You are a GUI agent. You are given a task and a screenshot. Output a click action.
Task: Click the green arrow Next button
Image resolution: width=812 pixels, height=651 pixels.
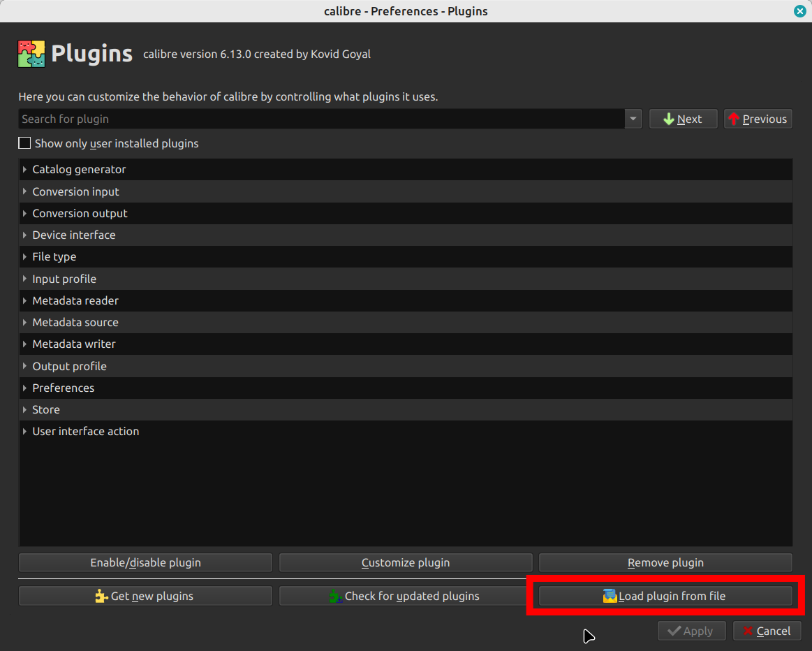[x=683, y=119]
